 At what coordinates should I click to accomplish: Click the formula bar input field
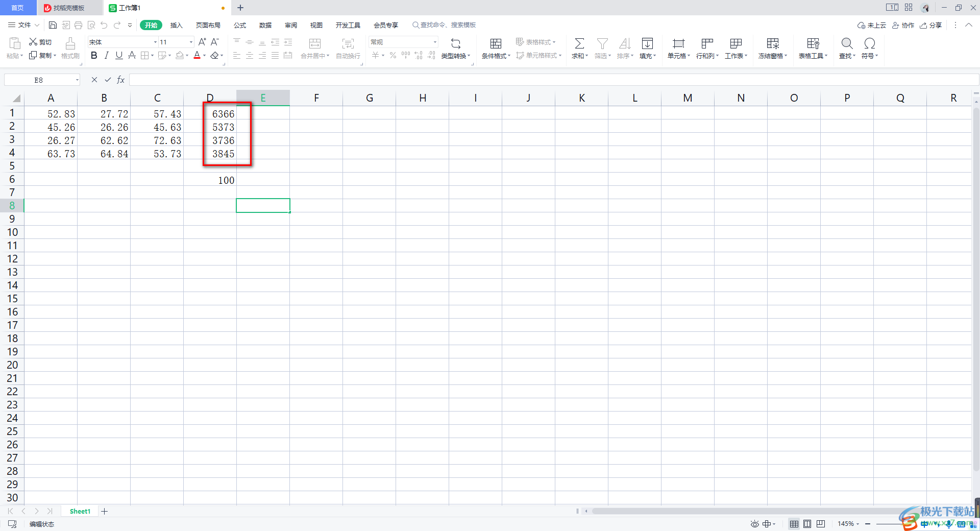click(x=554, y=80)
